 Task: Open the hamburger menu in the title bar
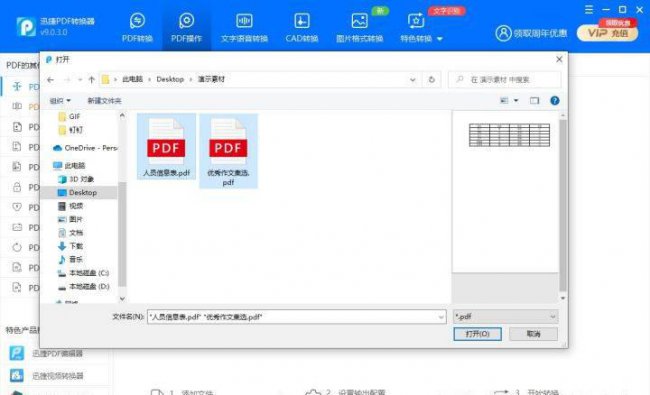(x=589, y=10)
